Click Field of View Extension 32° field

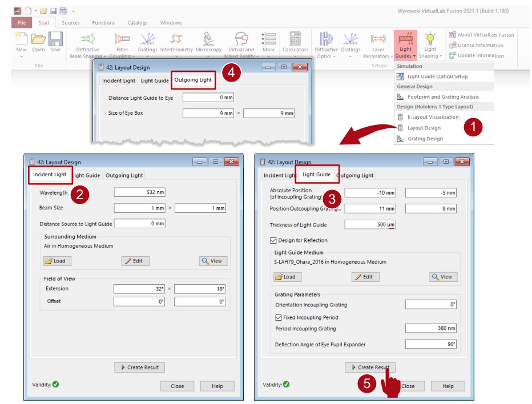coord(139,289)
